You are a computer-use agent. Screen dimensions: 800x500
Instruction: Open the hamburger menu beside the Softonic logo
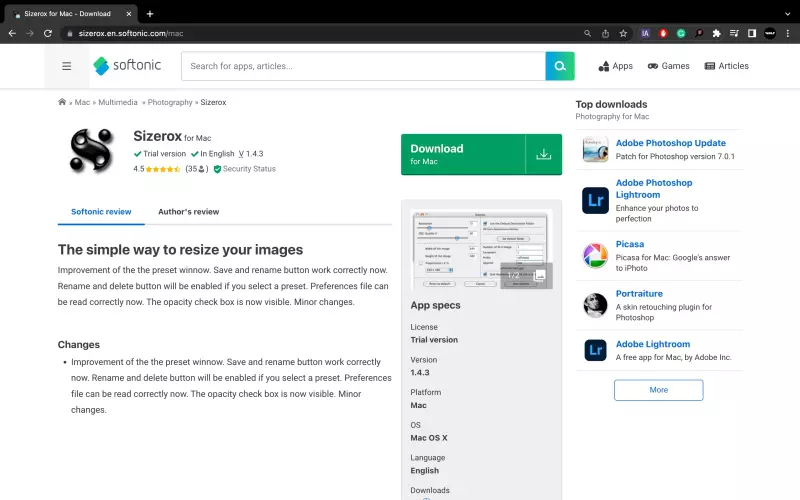pyautogui.click(x=66, y=66)
